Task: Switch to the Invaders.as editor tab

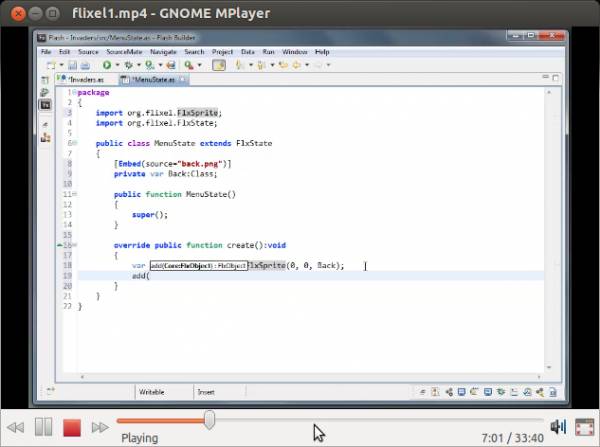Action: pyautogui.click(x=86, y=80)
